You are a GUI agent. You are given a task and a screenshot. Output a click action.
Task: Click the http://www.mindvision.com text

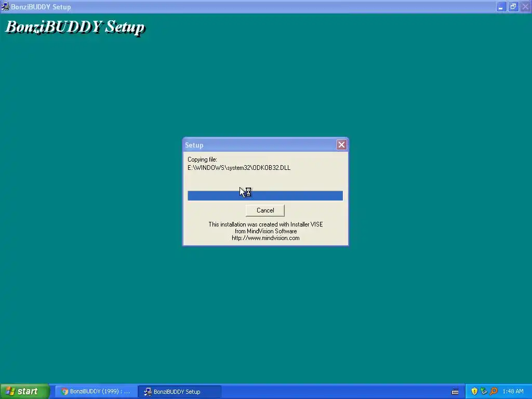(265, 238)
